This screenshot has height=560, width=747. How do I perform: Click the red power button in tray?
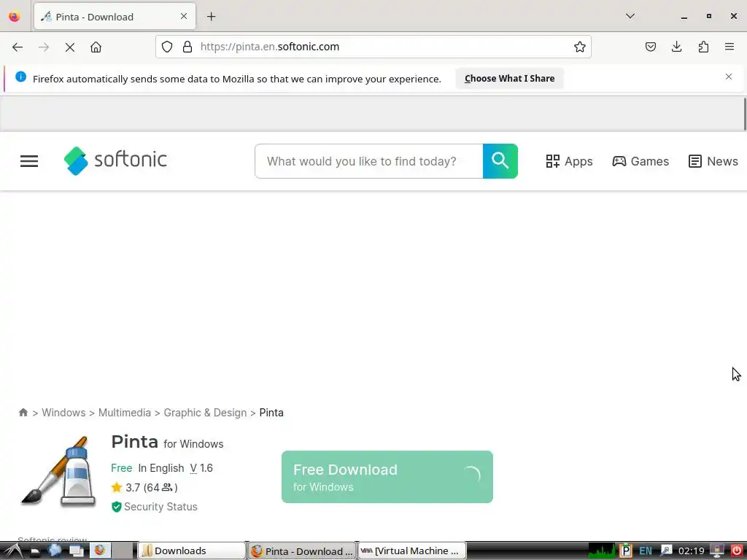(x=737, y=551)
